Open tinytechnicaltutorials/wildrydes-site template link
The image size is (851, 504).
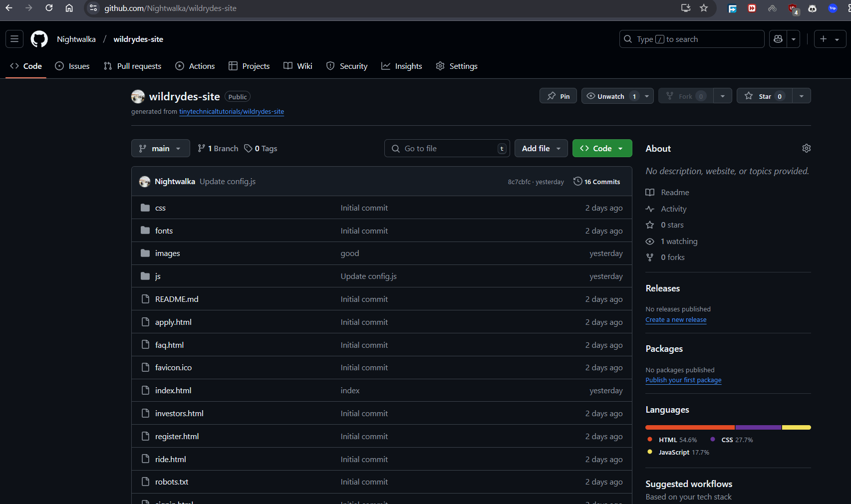coord(232,111)
